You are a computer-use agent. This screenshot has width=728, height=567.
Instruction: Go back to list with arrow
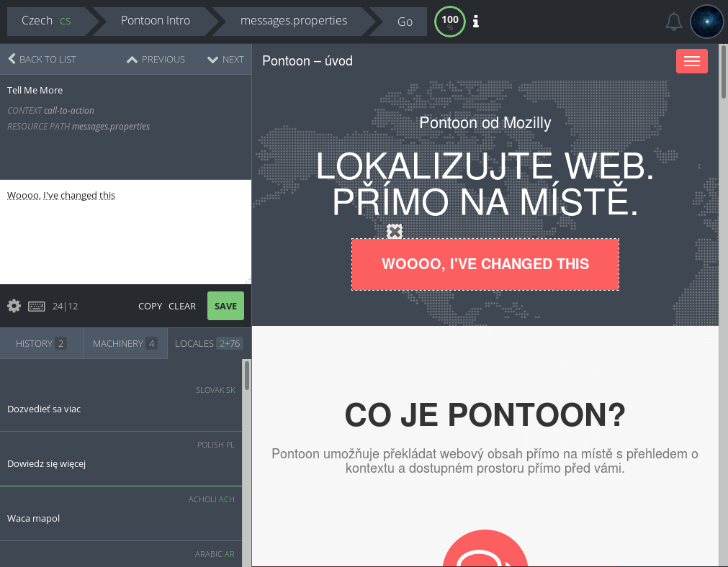click(42, 60)
